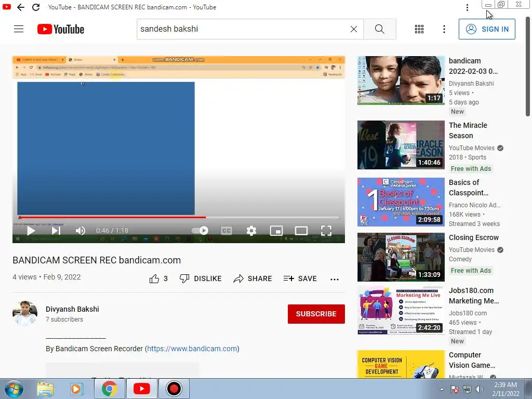Click Basics of Classpoint title
The height and width of the screenshot is (399, 532).
coord(469,188)
